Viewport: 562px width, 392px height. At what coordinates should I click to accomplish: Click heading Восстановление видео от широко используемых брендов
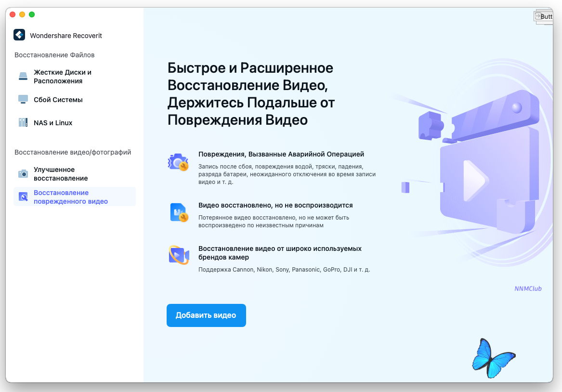pyautogui.click(x=280, y=253)
